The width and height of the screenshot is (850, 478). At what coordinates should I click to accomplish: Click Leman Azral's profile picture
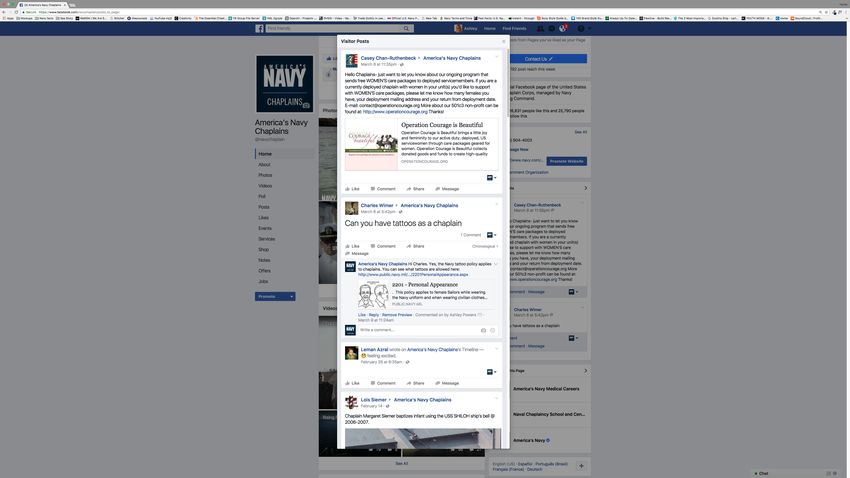pyautogui.click(x=351, y=353)
